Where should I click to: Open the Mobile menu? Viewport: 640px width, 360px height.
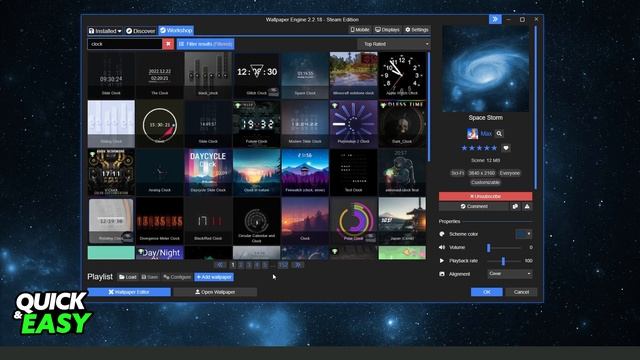360,30
